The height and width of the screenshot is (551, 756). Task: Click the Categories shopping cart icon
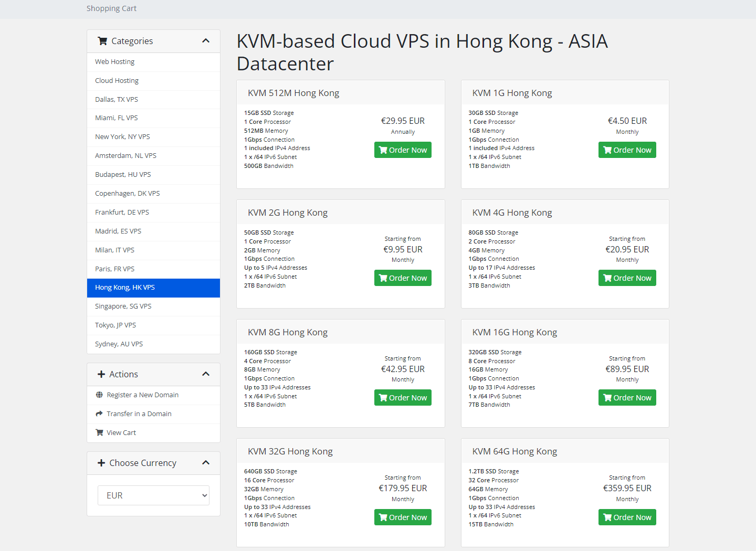(102, 41)
